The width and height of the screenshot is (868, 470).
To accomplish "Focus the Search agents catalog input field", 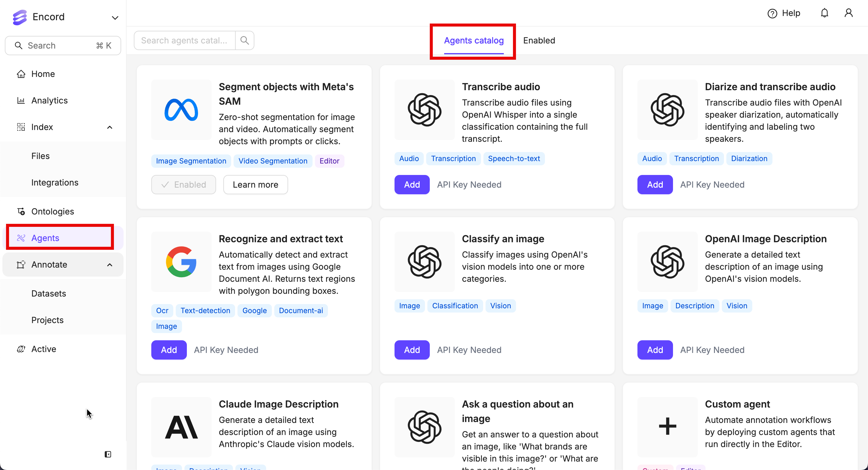I will (184, 40).
